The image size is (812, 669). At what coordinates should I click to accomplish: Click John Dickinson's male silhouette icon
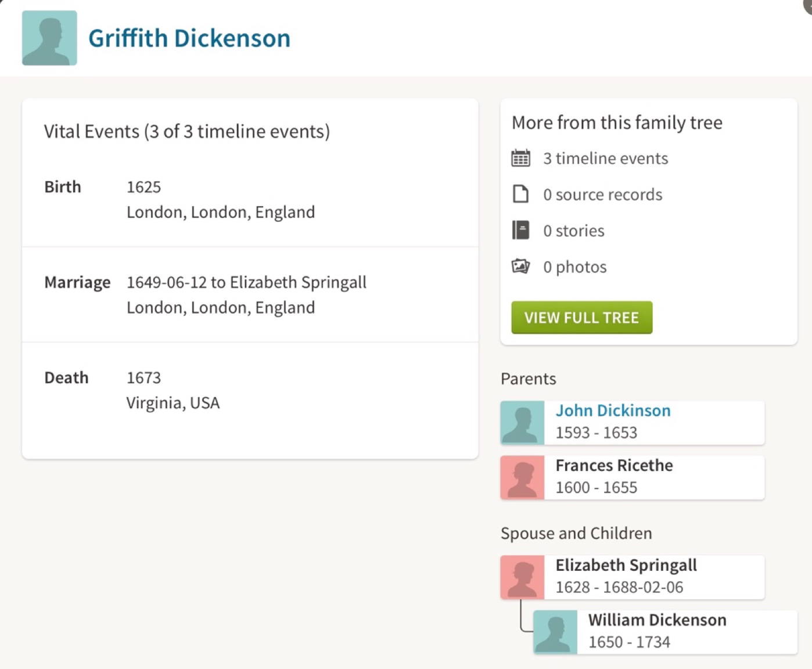click(x=523, y=423)
